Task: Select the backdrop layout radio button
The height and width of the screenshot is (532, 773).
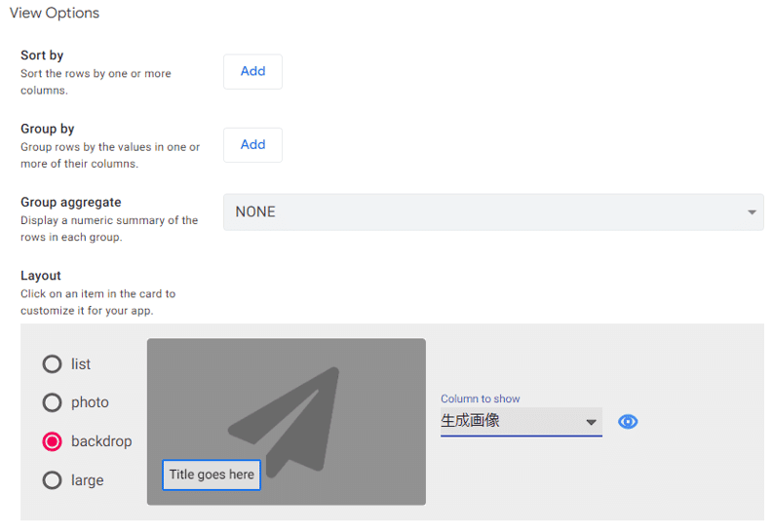Action: click(52, 441)
